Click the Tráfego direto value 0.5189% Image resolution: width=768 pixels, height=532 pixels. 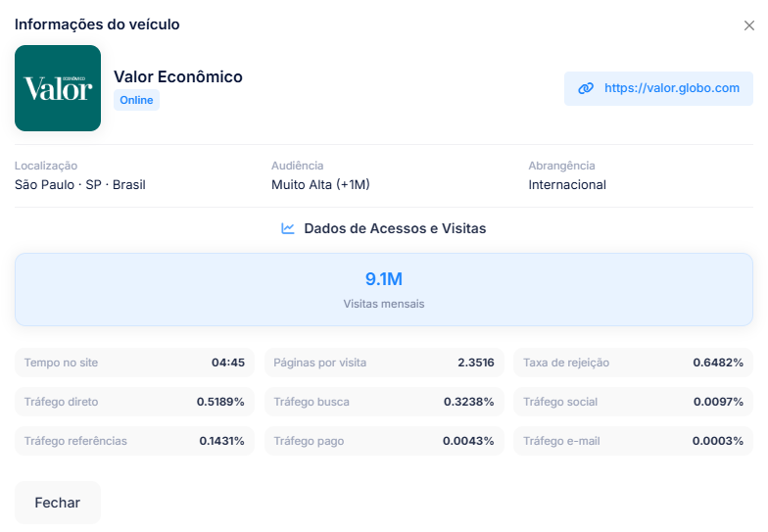pos(220,402)
